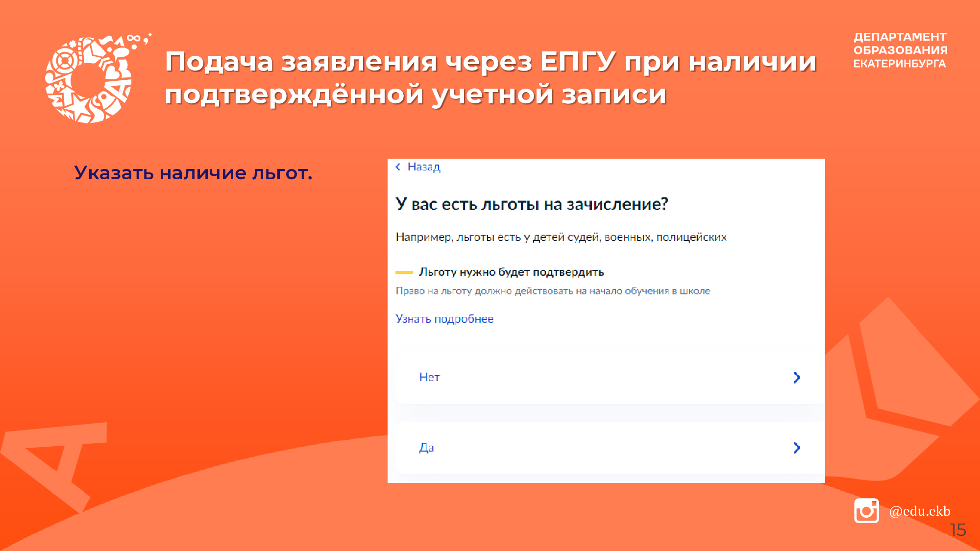Click the 'Указать наличие льгот.' instruction text

193,173
